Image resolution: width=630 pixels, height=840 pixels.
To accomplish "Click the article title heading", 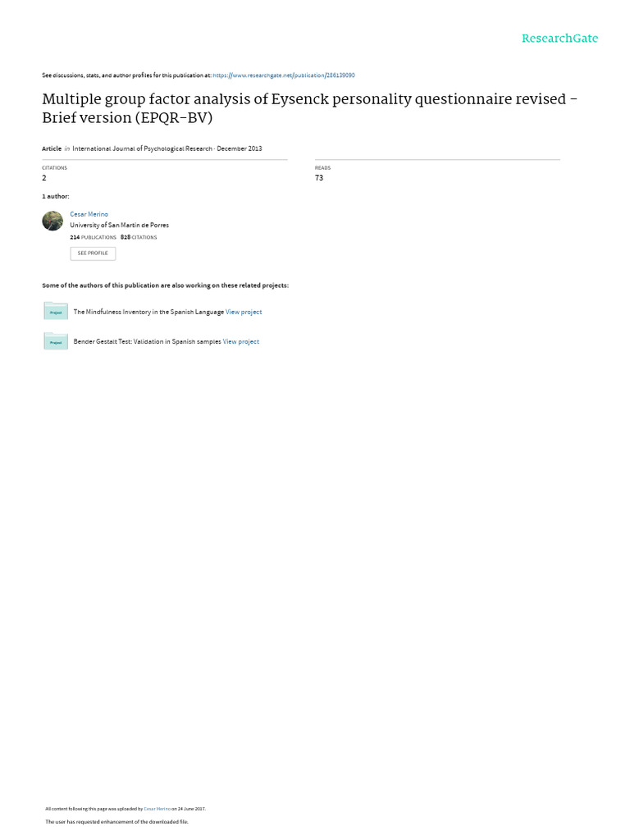I will tap(309, 108).
